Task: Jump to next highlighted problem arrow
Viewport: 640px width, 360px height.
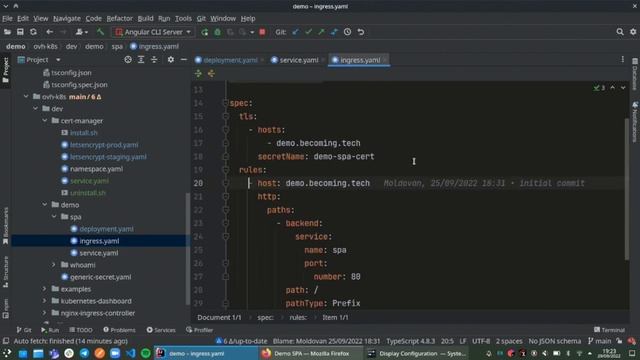Action: [x=623, y=88]
